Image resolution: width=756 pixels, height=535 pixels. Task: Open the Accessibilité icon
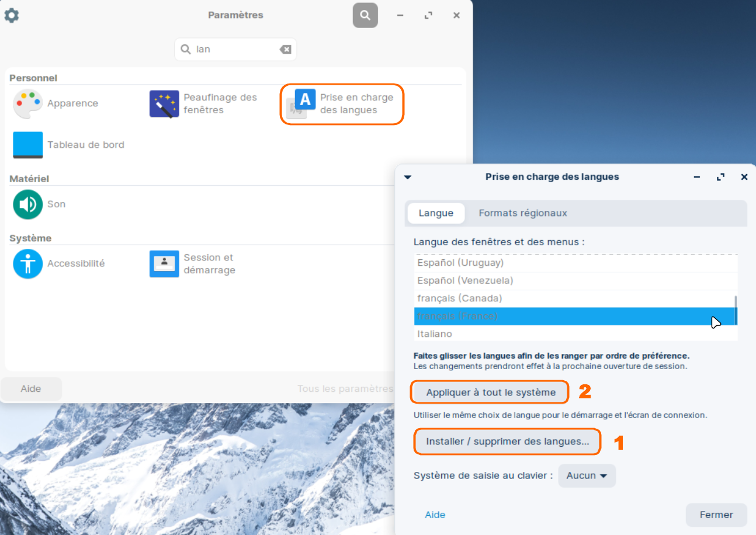coord(27,264)
